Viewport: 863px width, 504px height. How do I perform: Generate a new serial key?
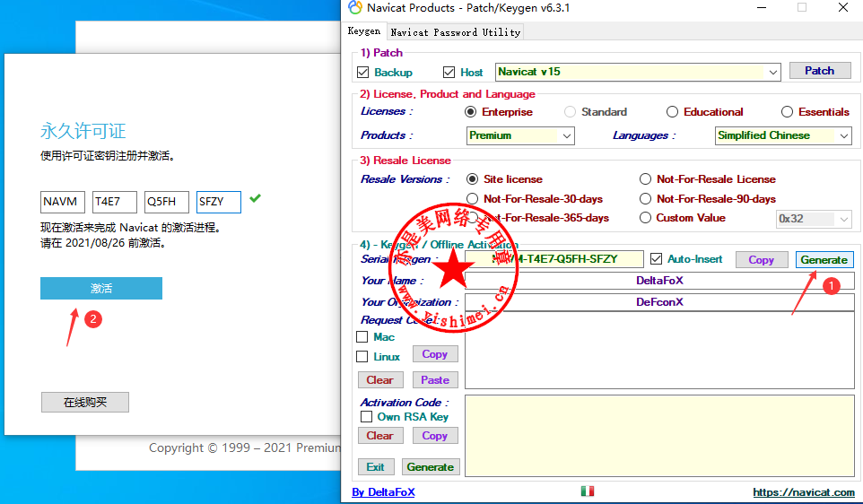click(x=824, y=260)
